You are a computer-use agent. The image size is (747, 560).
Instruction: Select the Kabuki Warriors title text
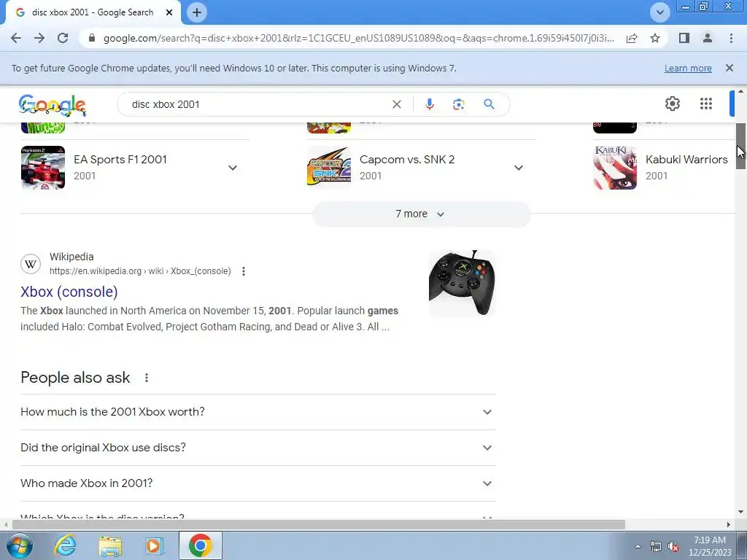tap(686, 160)
